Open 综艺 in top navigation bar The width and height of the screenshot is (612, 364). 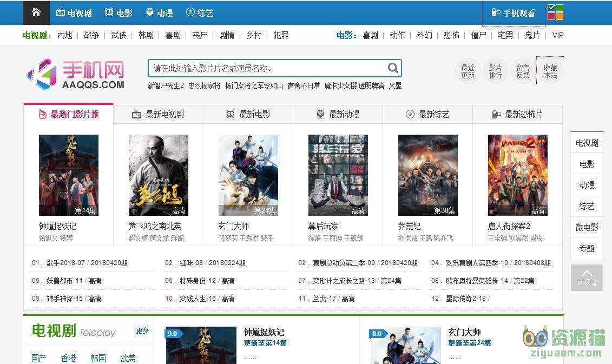200,13
